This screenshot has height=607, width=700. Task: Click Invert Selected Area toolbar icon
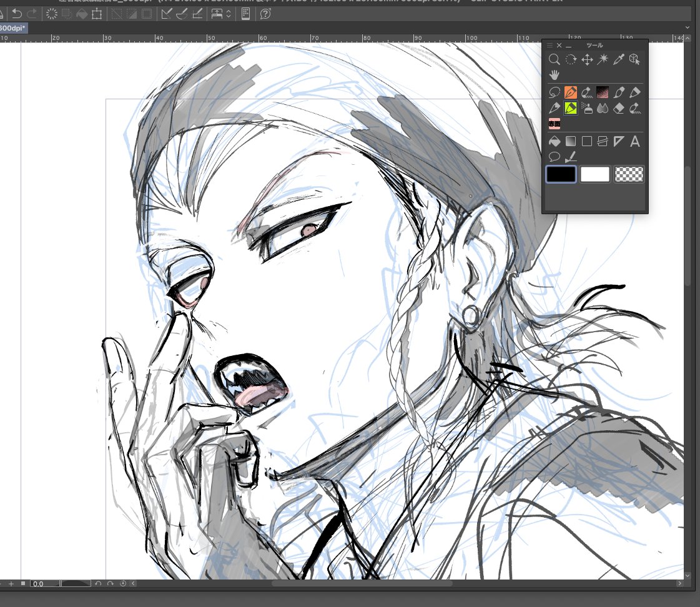[132, 14]
